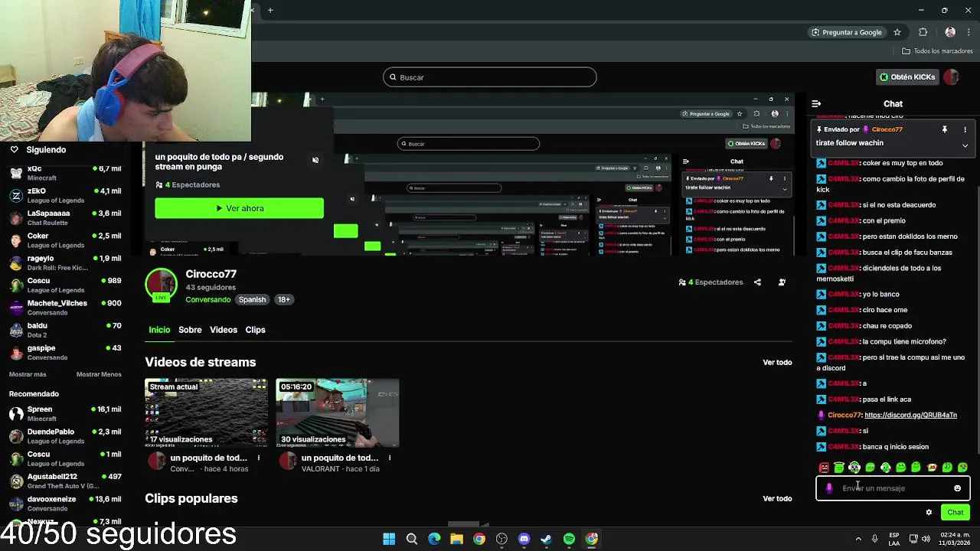
Task: Expand the pinned message 'tirate follow wachin'
Action: point(965,145)
